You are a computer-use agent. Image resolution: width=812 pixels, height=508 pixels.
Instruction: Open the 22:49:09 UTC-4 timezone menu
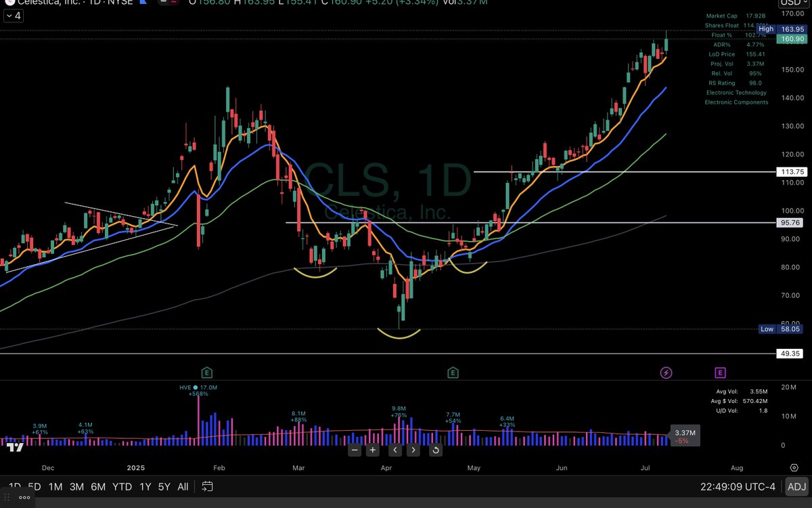click(740, 486)
